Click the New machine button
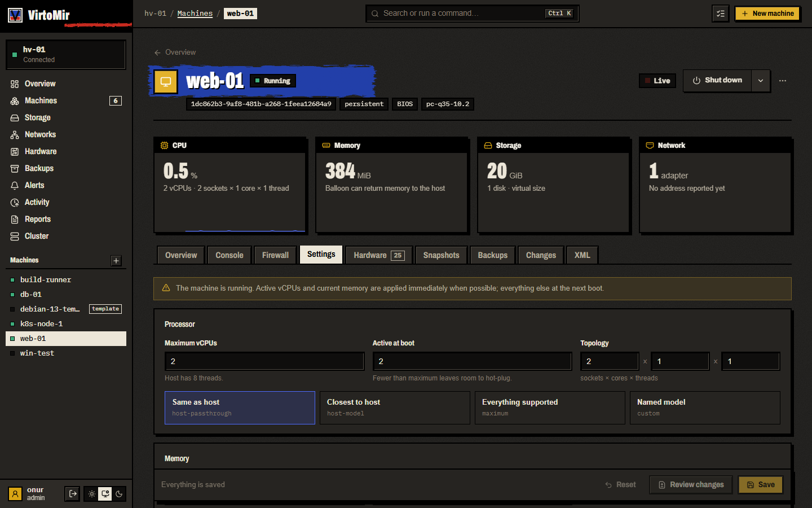812x508 pixels. [767, 14]
